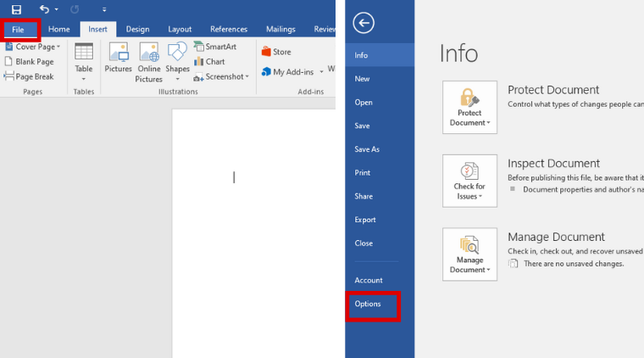Insert a SmartArt graphic
644x358 pixels.
214,47
